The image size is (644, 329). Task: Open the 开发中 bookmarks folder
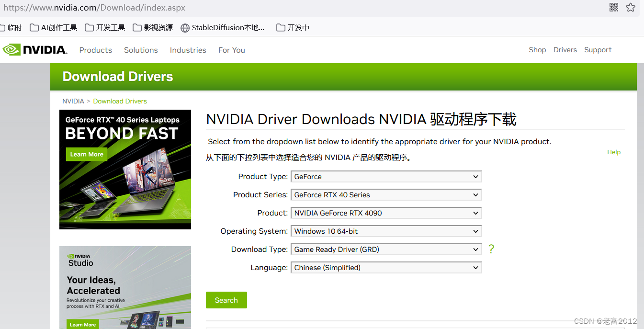point(293,27)
